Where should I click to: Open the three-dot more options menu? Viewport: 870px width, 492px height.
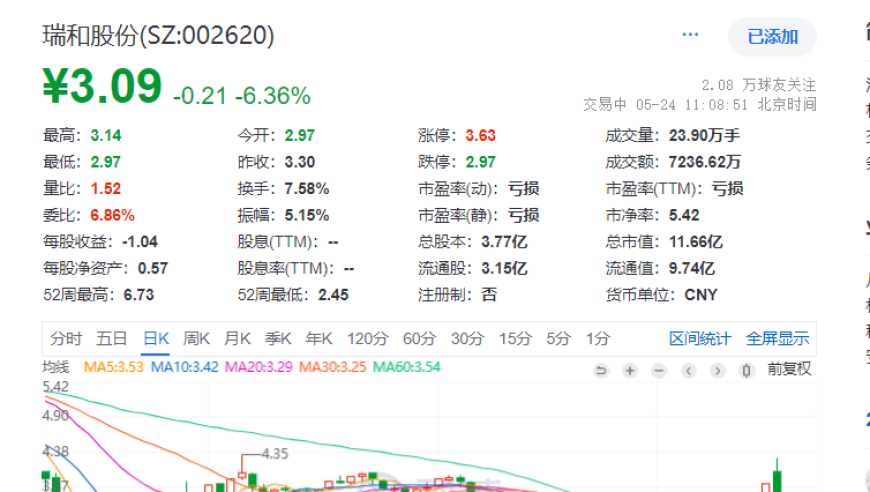coord(690,35)
